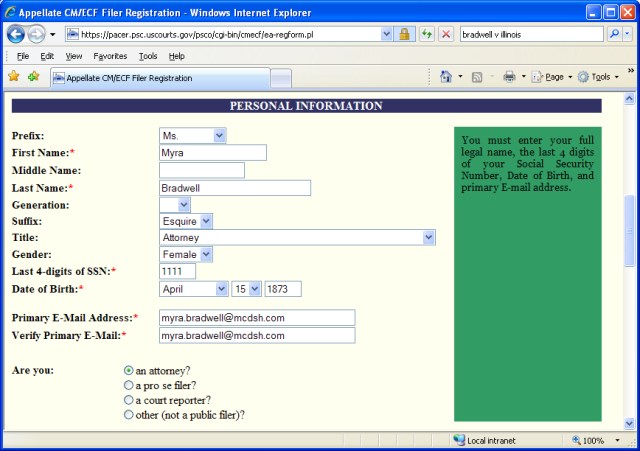Click the browser Forward arrow button
Image resolution: width=640 pixels, height=451 pixels.
point(37,34)
